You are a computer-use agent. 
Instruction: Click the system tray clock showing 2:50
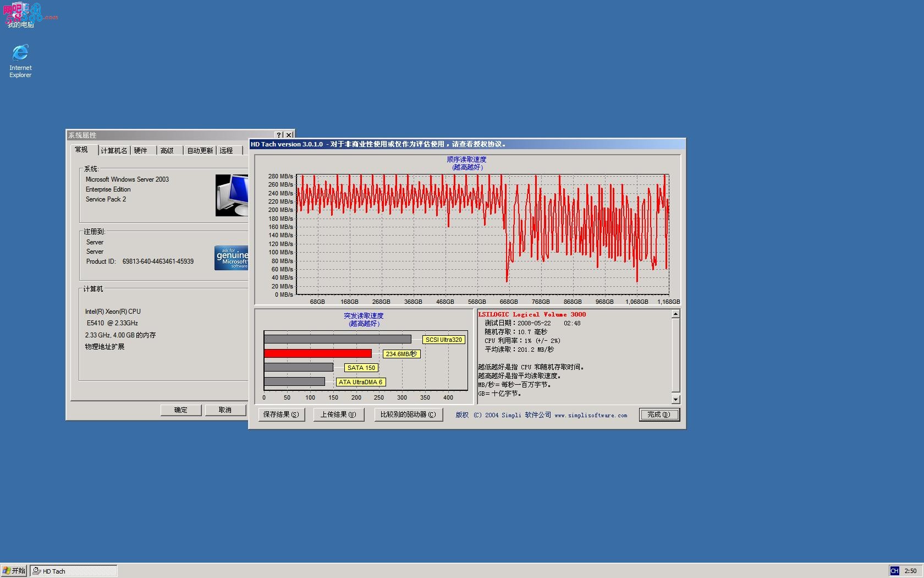tap(910, 571)
